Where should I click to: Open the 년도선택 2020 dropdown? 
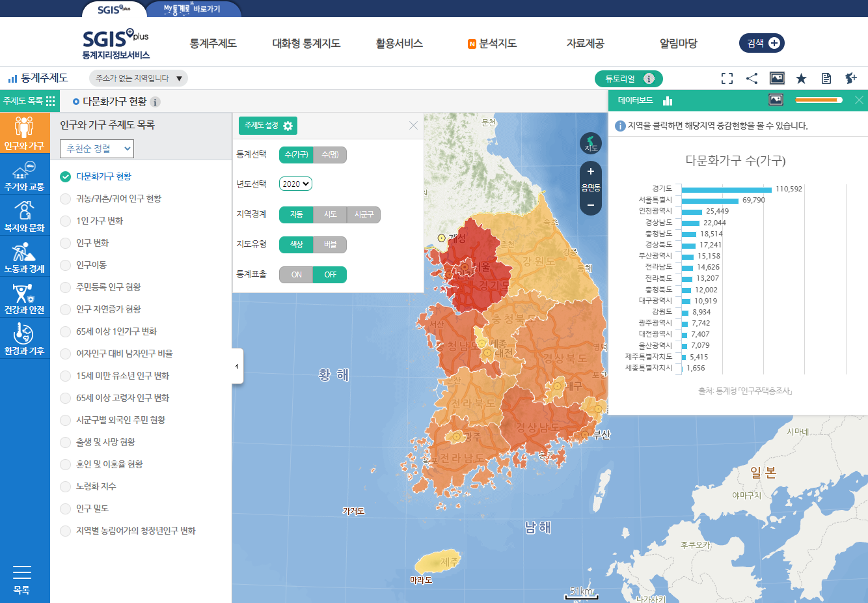295,184
